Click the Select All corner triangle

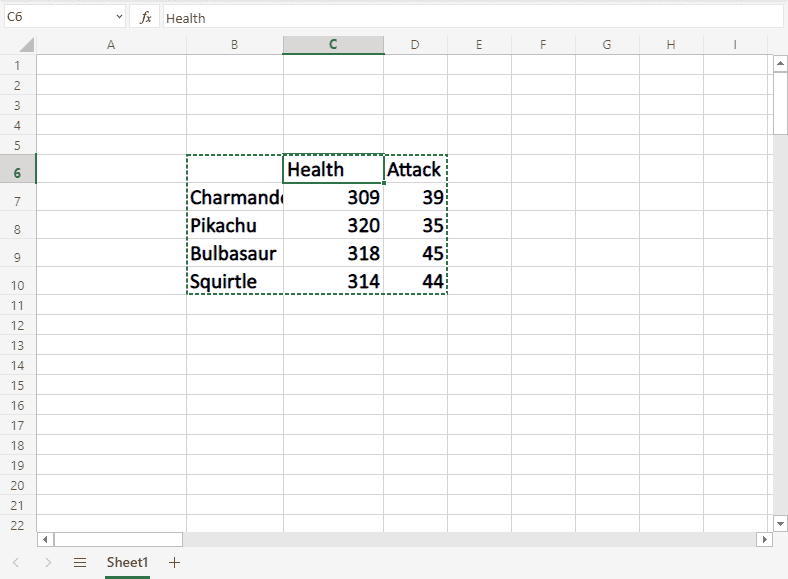tap(25, 45)
